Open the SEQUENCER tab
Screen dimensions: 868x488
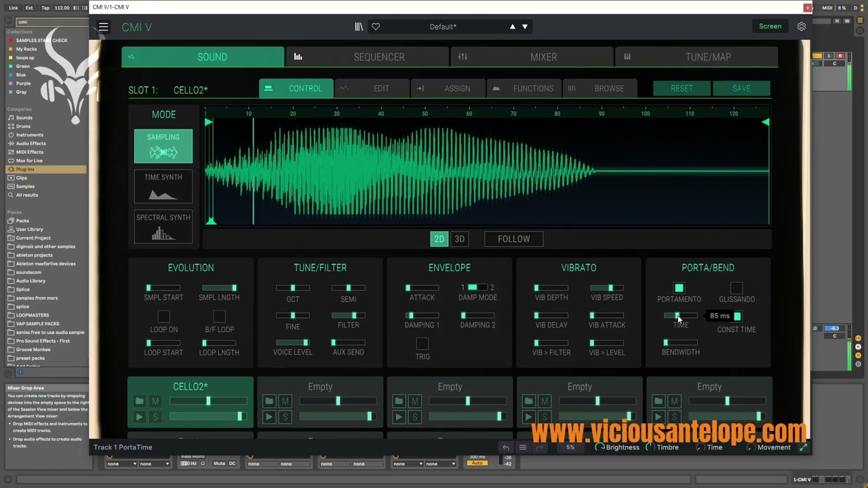click(x=368, y=57)
